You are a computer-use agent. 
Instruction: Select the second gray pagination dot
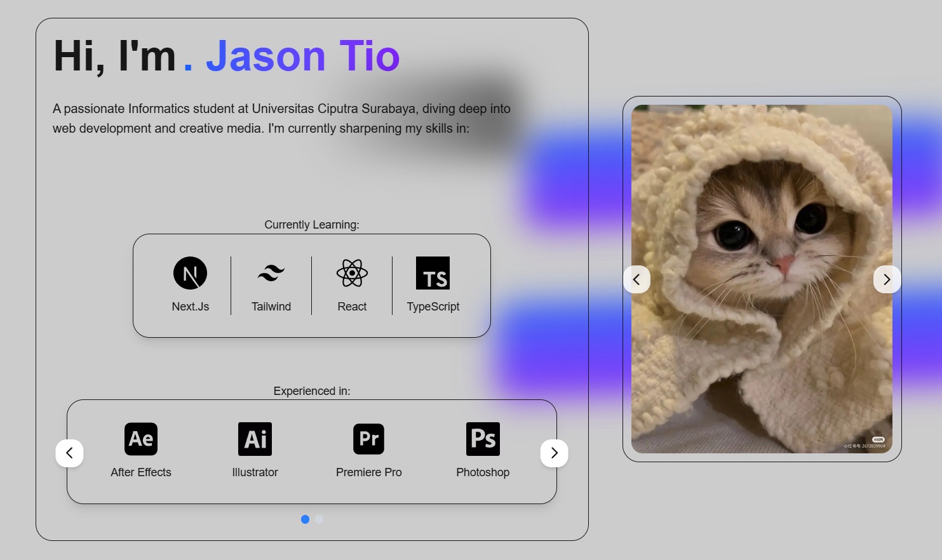coord(319,519)
